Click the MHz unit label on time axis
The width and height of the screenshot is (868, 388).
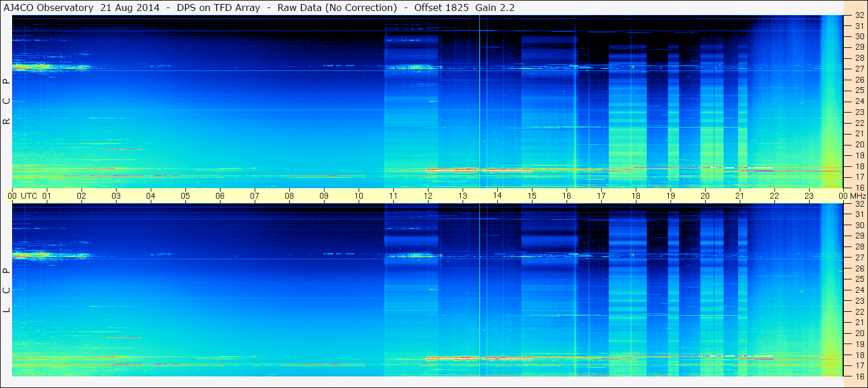click(859, 196)
